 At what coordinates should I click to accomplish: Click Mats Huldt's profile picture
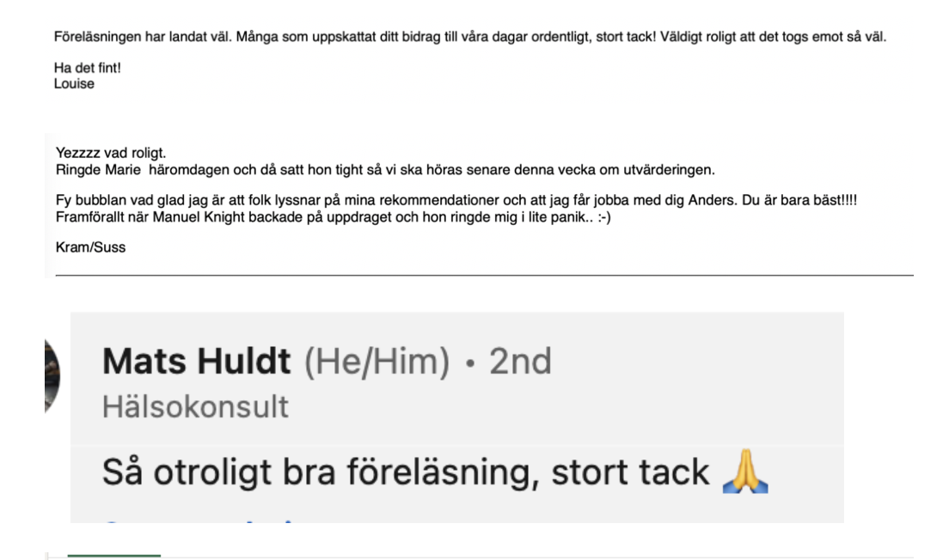[52, 375]
